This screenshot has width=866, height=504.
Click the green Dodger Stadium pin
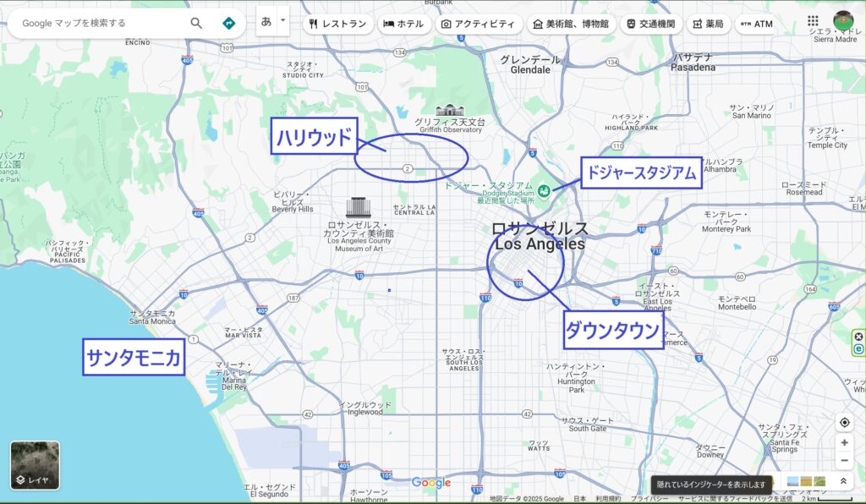(x=544, y=192)
